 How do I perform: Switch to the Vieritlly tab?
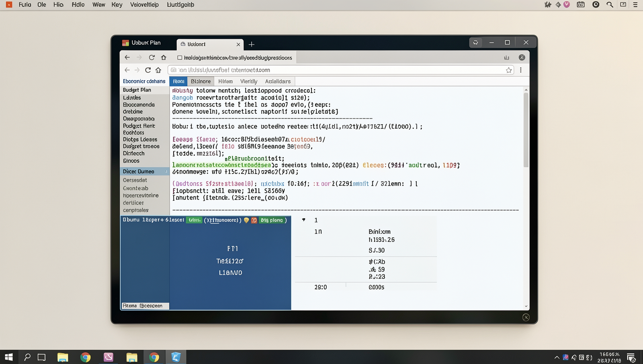coord(249,81)
